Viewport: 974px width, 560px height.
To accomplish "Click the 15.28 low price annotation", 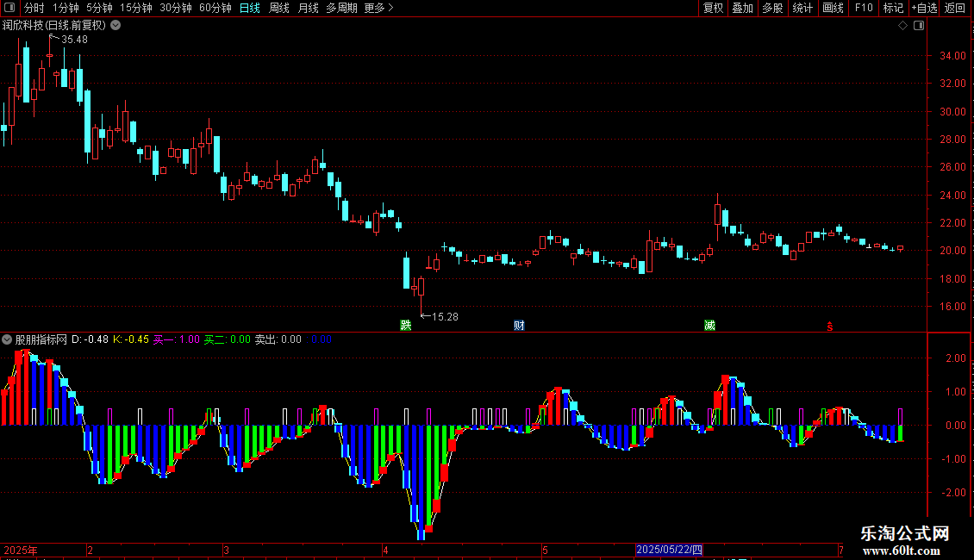I will pos(445,317).
